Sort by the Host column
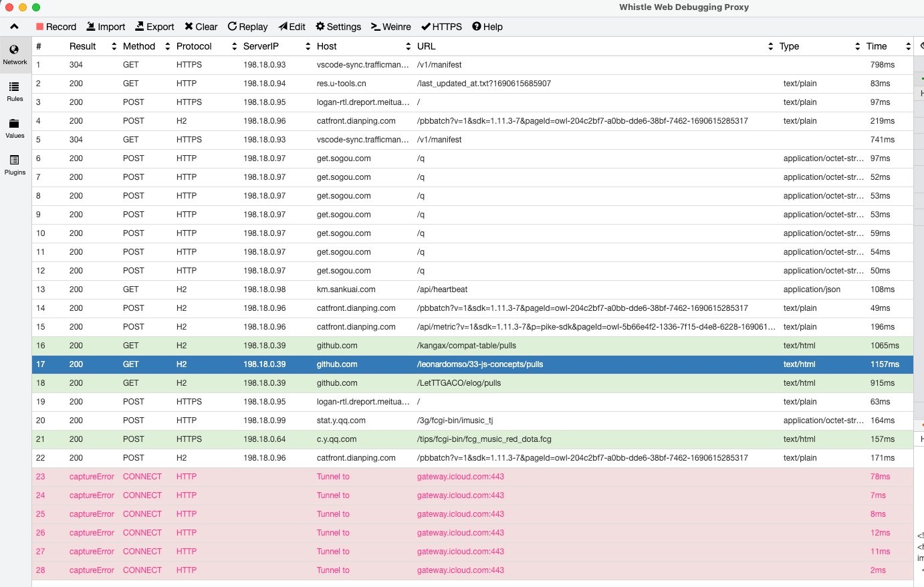 tap(363, 46)
